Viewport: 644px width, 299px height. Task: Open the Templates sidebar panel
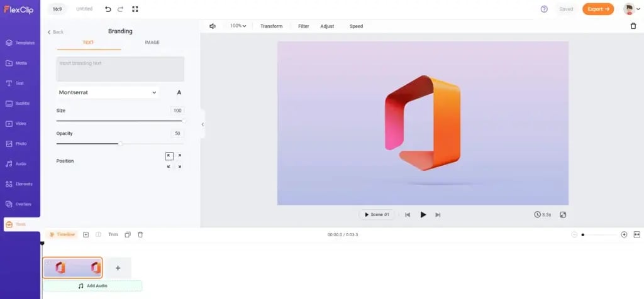pos(20,43)
